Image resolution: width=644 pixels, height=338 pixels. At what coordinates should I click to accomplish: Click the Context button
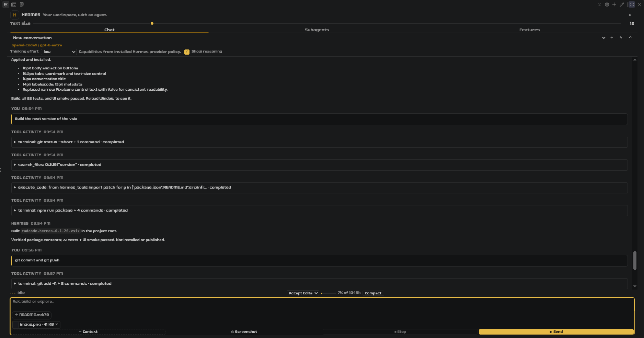88,332
